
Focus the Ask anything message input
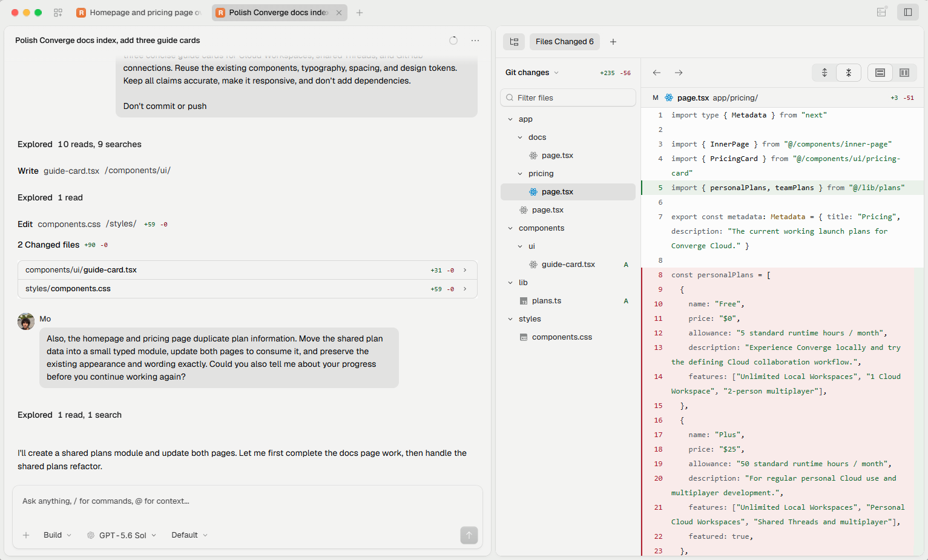(247, 501)
